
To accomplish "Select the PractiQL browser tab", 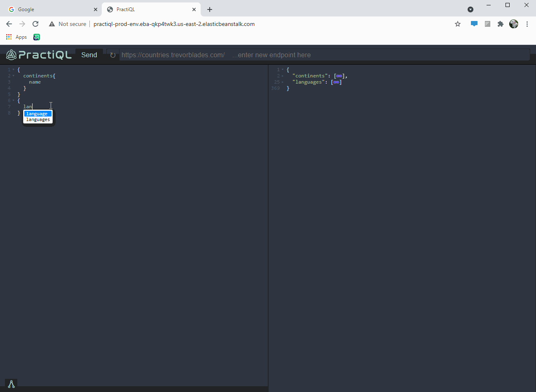I will [151, 9].
